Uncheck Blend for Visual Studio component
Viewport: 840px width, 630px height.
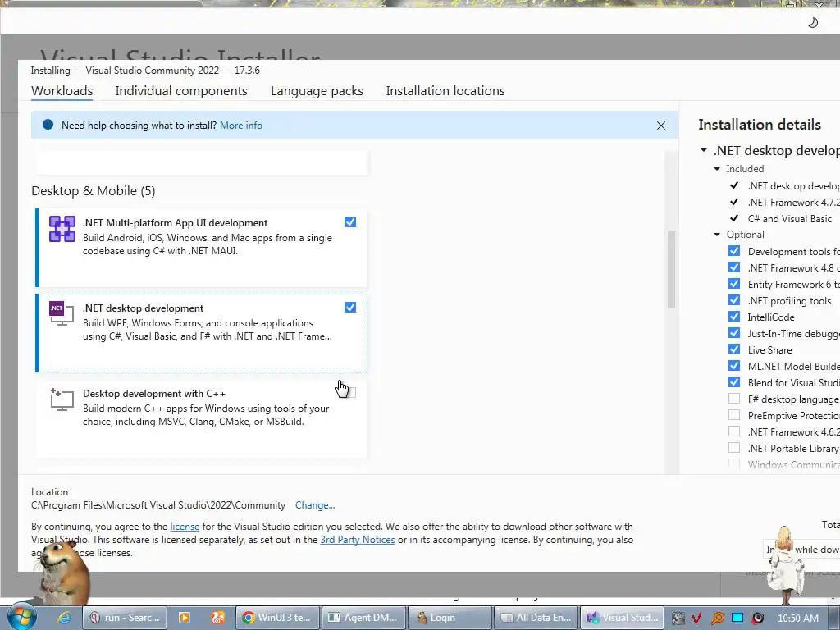tap(734, 382)
